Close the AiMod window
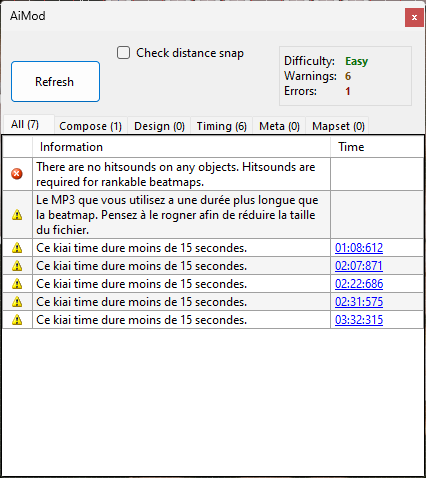 [x=414, y=17]
